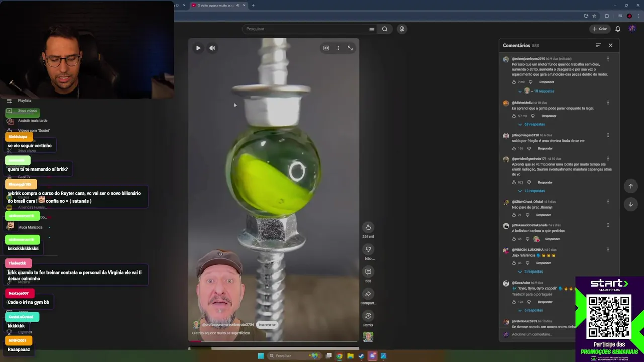Open Chrome from the taskbar

pos(339,356)
